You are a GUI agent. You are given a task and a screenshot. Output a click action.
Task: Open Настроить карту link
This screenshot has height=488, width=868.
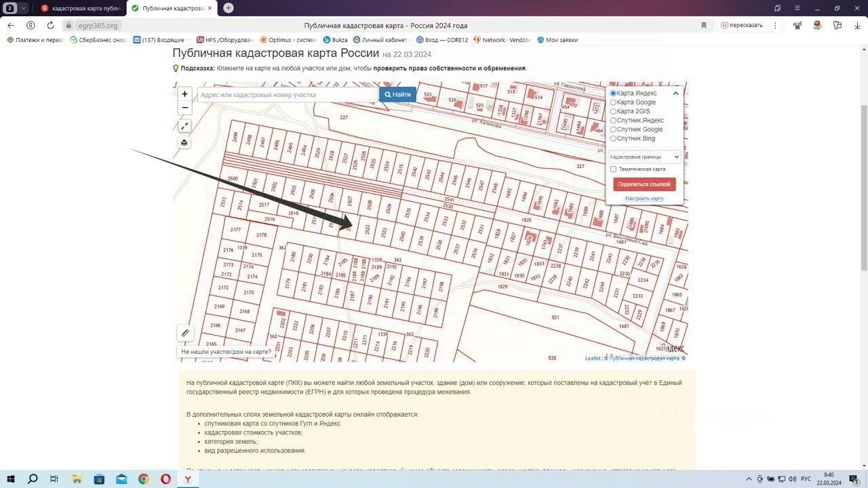coord(644,199)
